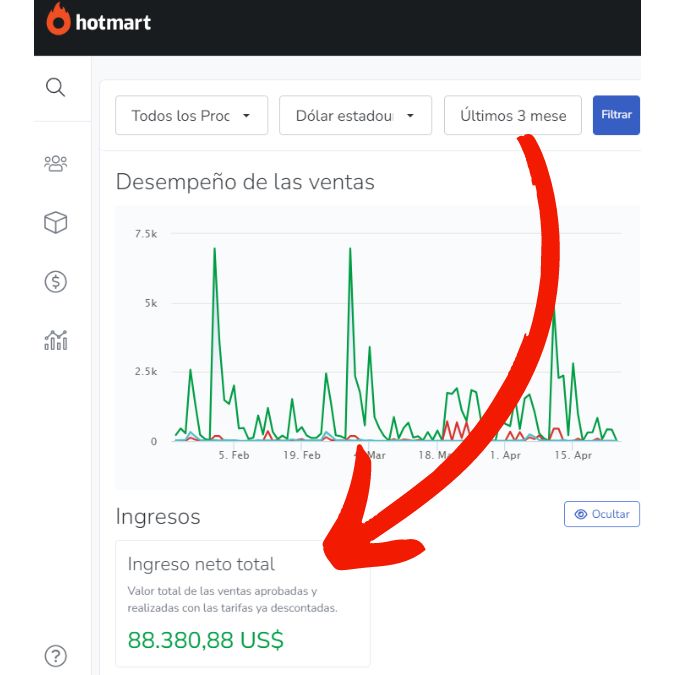This screenshot has width=675, height=675.
Task: Click the 19. Feb date axis label
Action: (302, 455)
